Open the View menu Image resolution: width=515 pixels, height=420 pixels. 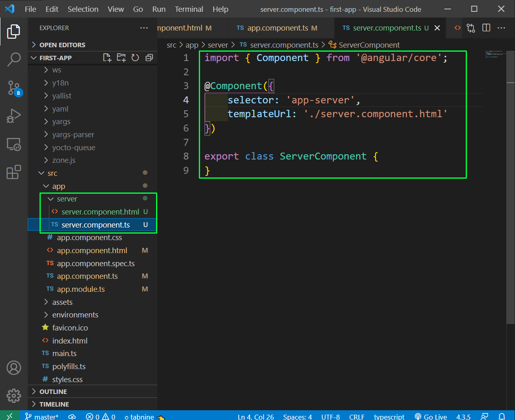116,9
